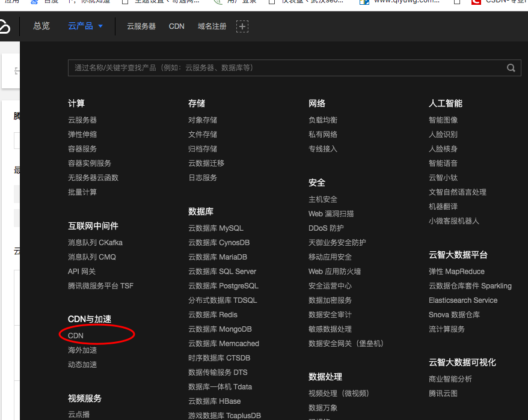The width and height of the screenshot is (528, 420).
Task: Open 云数据库 MySQL link
Action: [x=216, y=228]
